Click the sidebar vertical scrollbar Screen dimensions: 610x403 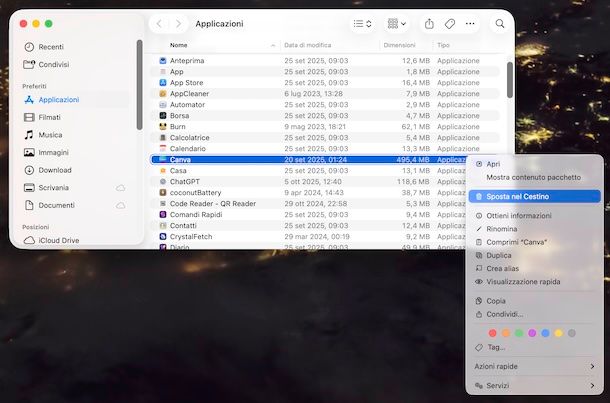[139, 85]
